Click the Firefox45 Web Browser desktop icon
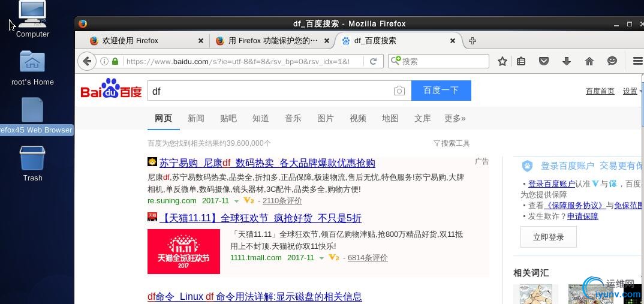 (32, 110)
